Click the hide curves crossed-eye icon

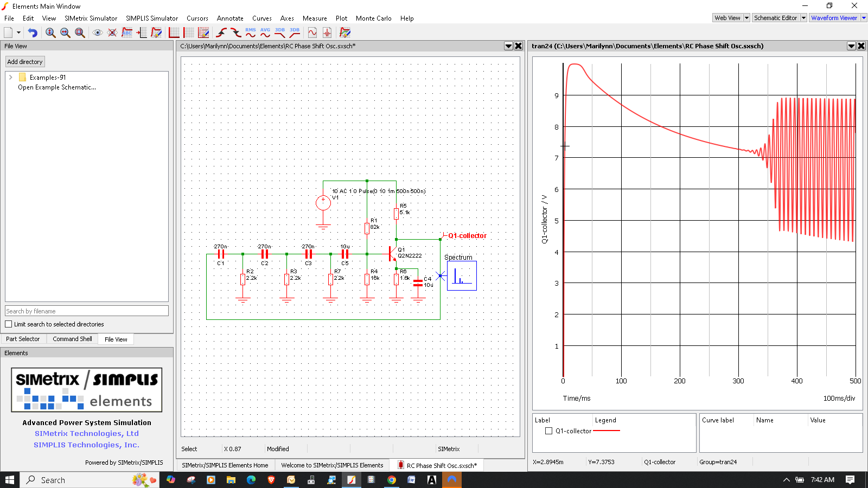coord(112,33)
